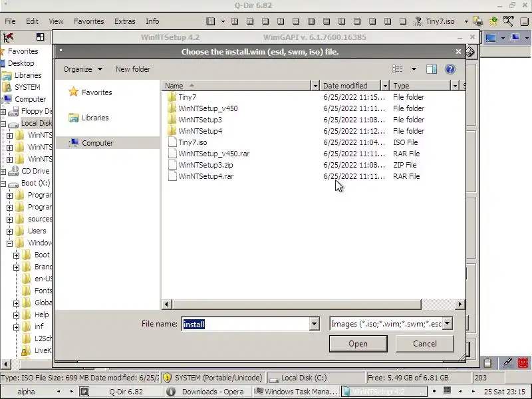The height and width of the screenshot is (399, 532).
Task: Switch to Downloads - Opera on taskbar
Action: [207, 392]
